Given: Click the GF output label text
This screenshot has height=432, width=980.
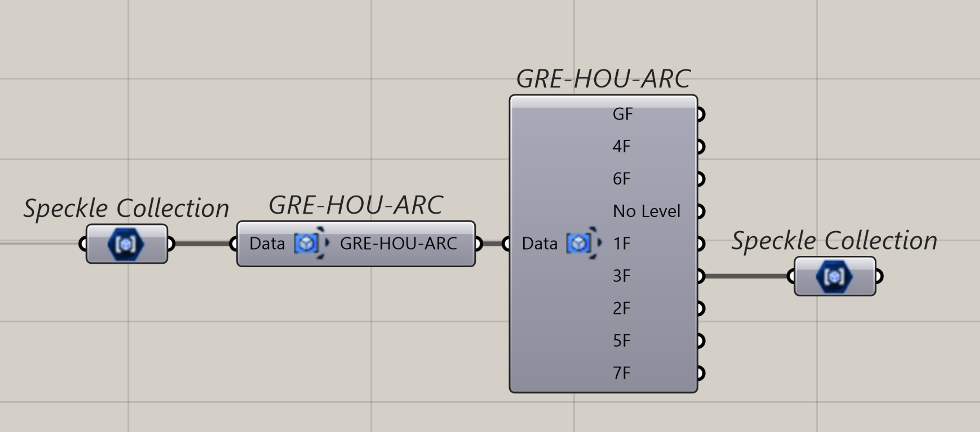Looking at the screenshot, I should point(623,114).
